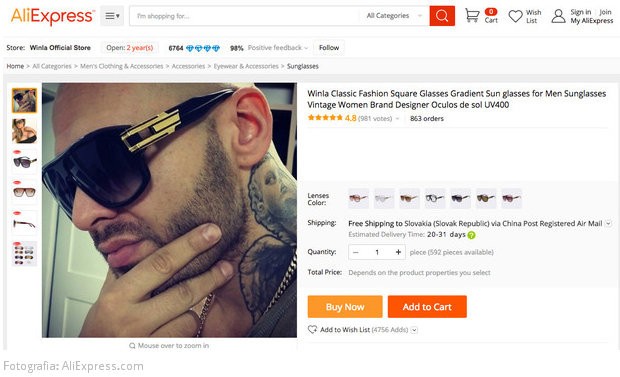Click the AliExpress logo

pos(53,16)
